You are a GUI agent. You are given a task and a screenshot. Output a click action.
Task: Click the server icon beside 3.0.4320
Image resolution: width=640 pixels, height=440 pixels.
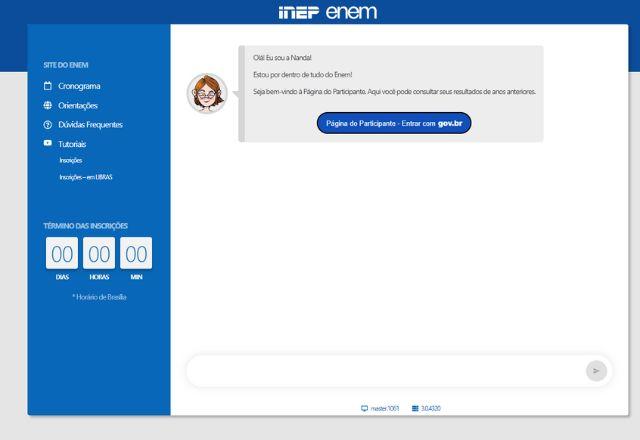(415, 408)
